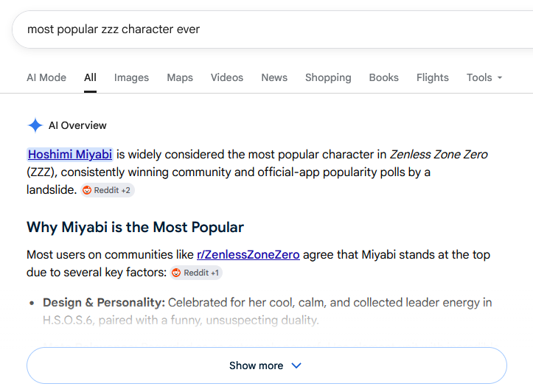Open the Tools dropdown arrow
Image resolution: width=533 pixels, height=392 pixels.
pos(500,78)
